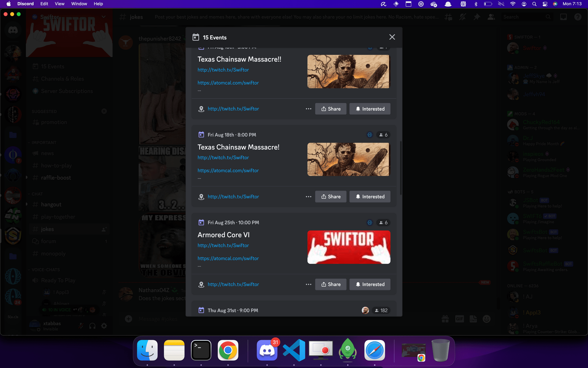Dismiss the Suggested channels section
The width and height of the screenshot is (588, 368).
(104, 111)
